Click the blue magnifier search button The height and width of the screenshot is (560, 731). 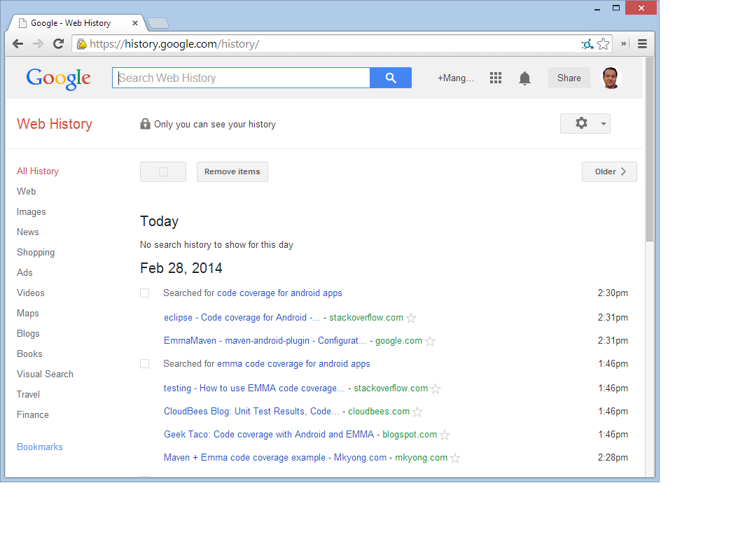(x=391, y=78)
